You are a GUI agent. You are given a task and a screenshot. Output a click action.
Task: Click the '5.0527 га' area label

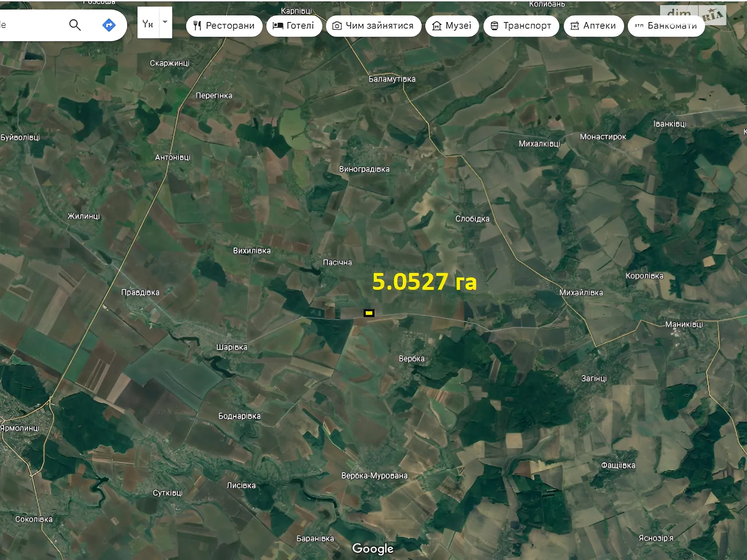(424, 282)
